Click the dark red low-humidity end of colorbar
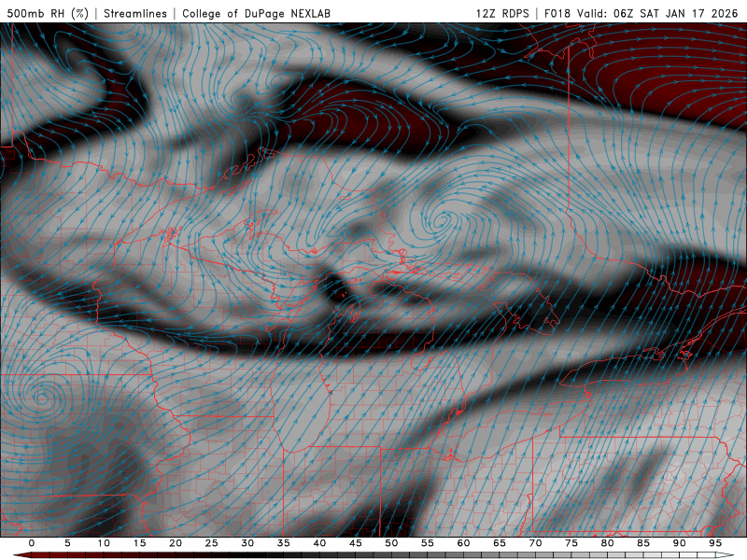The width and height of the screenshot is (747, 560). (x=24, y=555)
